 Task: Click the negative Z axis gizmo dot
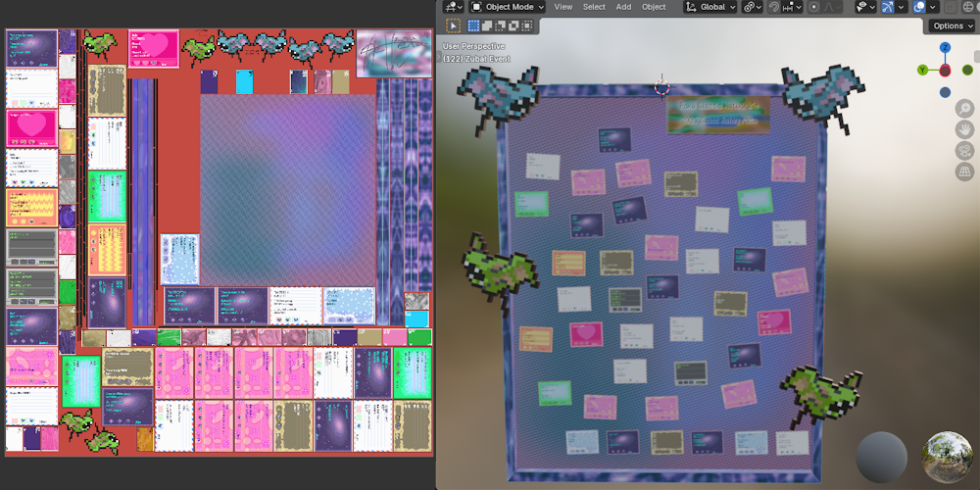(x=945, y=92)
